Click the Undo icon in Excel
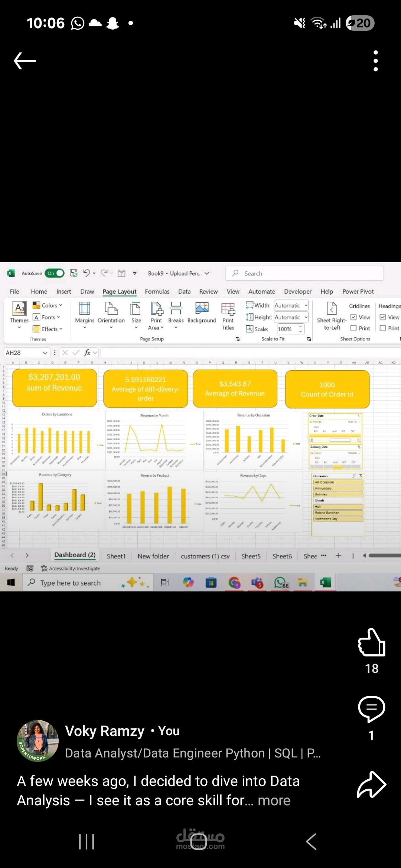 (x=86, y=273)
